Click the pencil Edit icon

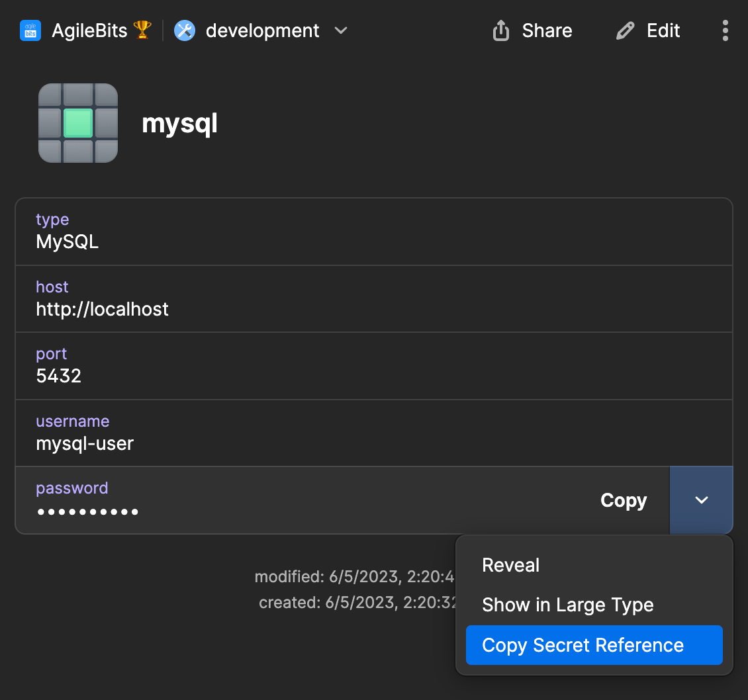click(624, 30)
